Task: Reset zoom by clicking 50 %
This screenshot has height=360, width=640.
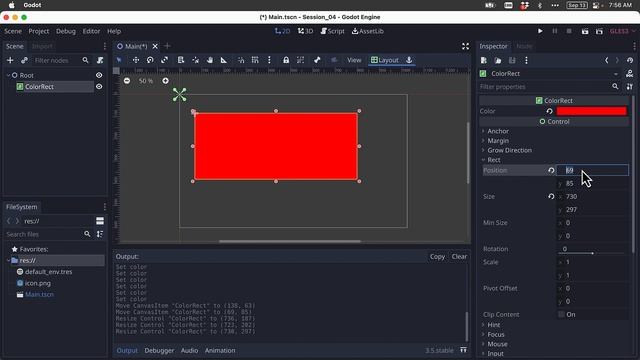Action: click(x=146, y=81)
